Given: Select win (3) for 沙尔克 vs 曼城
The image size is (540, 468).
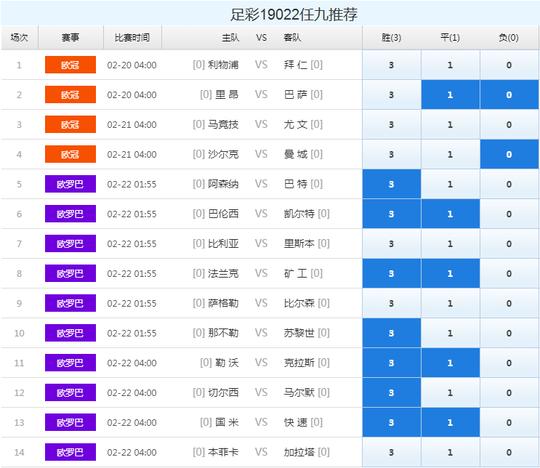Looking at the screenshot, I should [392, 154].
